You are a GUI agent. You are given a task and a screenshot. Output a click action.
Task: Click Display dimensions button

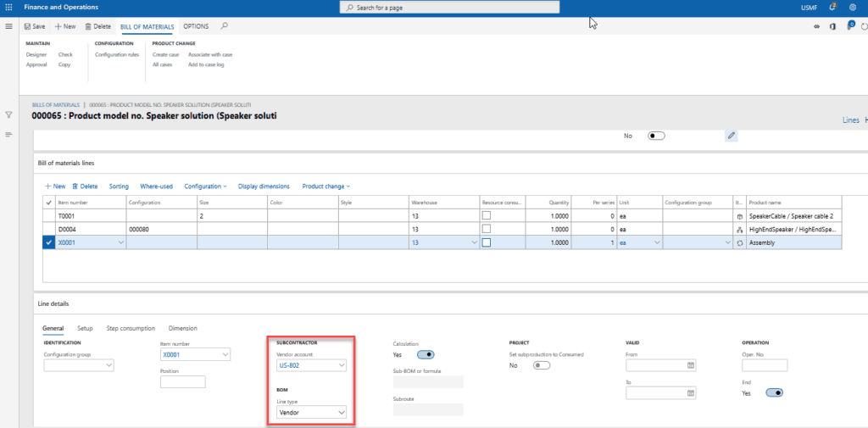click(x=264, y=186)
